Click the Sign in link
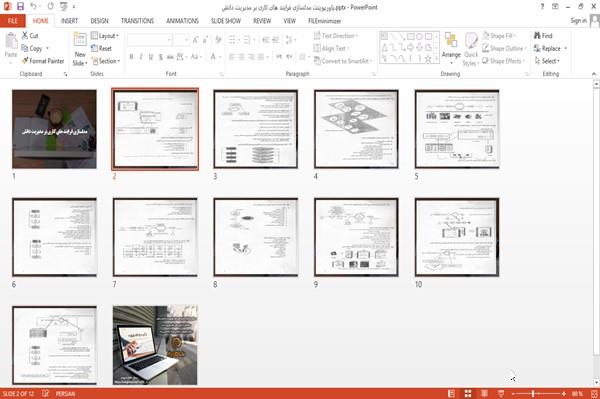The height and width of the screenshot is (399, 600). coord(578,21)
